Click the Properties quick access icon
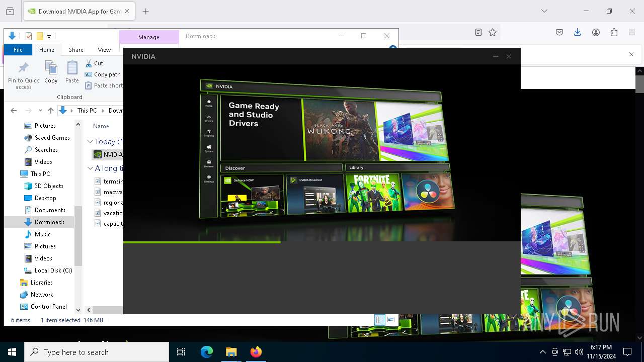The height and width of the screenshot is (362, 644). [29, 36]
